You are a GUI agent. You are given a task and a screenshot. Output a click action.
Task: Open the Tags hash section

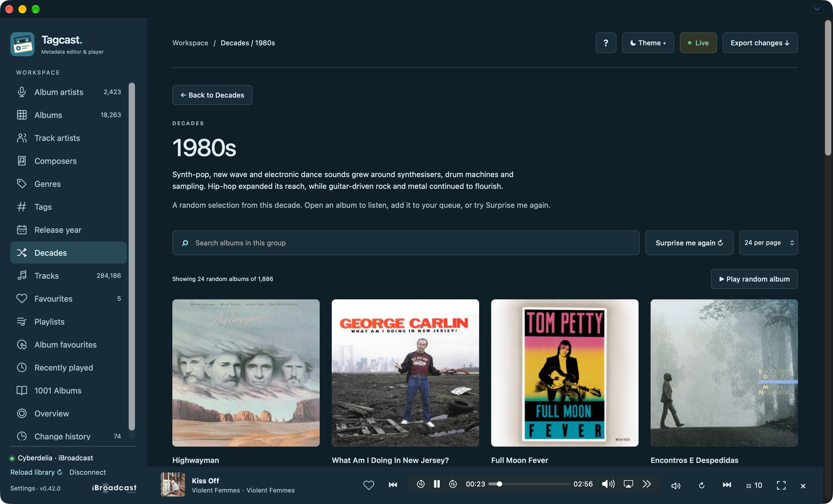tap(69, 207)
